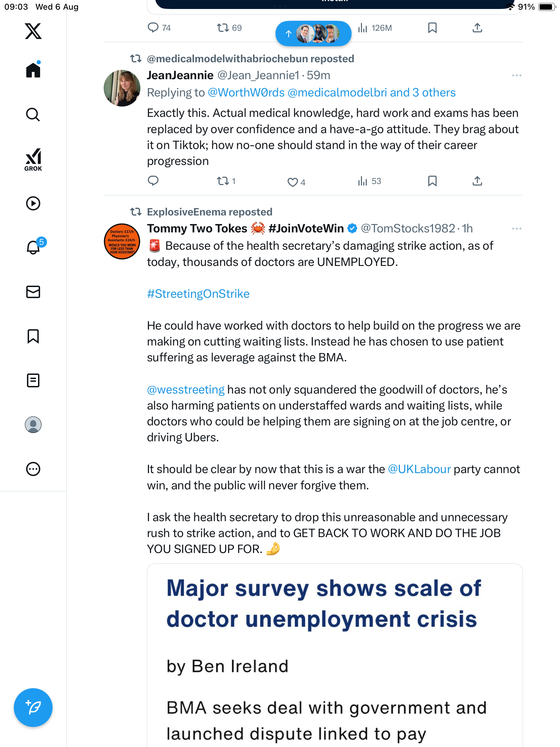Open the Grok AI assistant
This screenshot has height=747, width=560.
coord(33,159)
